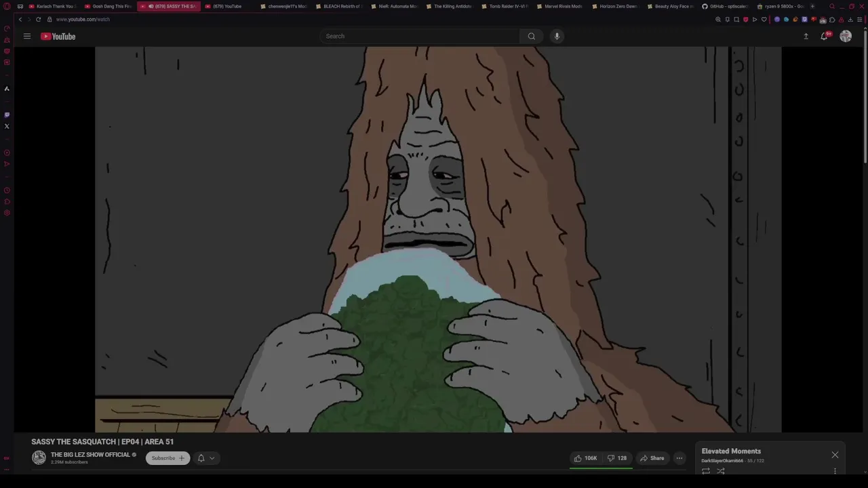This screenshot has width=868, height=488.
Task: Open the YouTube notifications bell
Action: click(825, 36)
